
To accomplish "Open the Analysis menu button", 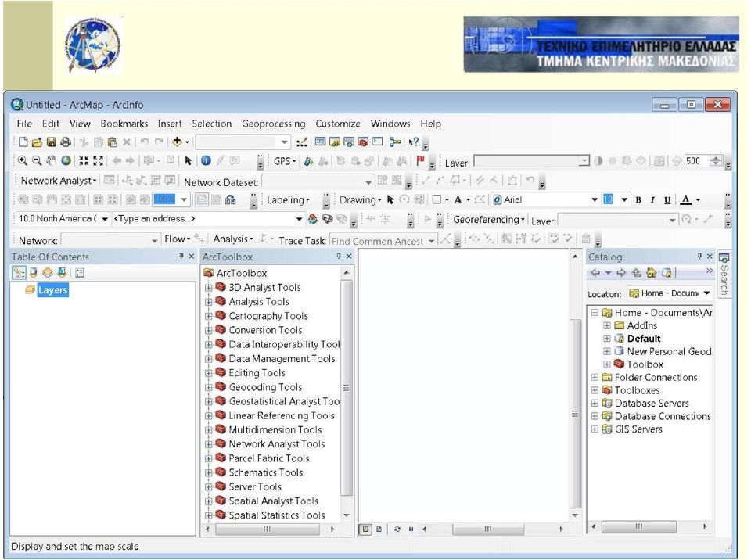I will click(x=233, y=239).
